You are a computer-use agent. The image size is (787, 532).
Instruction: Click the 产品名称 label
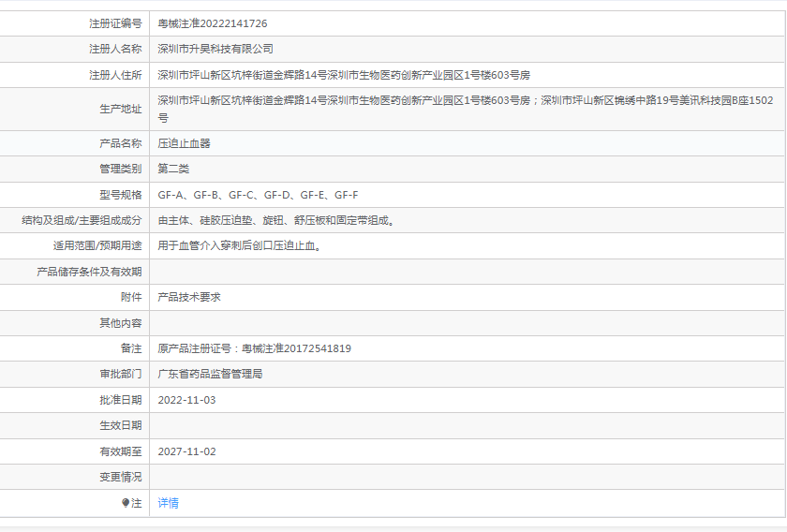121,143
